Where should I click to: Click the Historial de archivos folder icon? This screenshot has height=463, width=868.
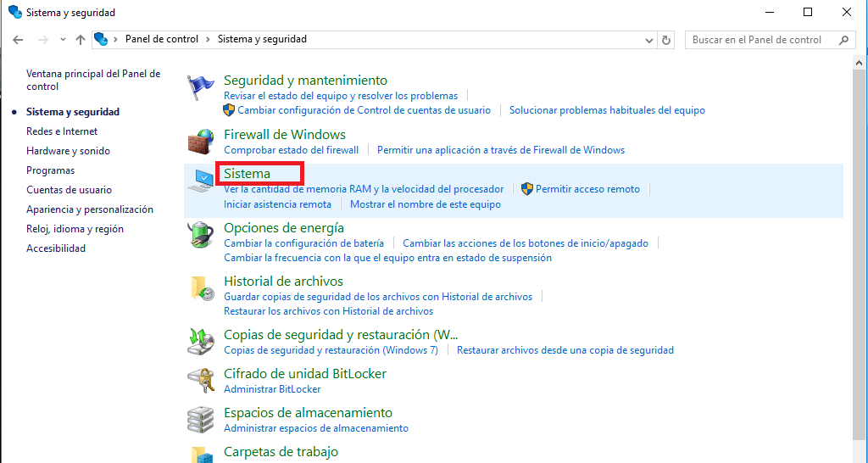click(x=202, y=288)
